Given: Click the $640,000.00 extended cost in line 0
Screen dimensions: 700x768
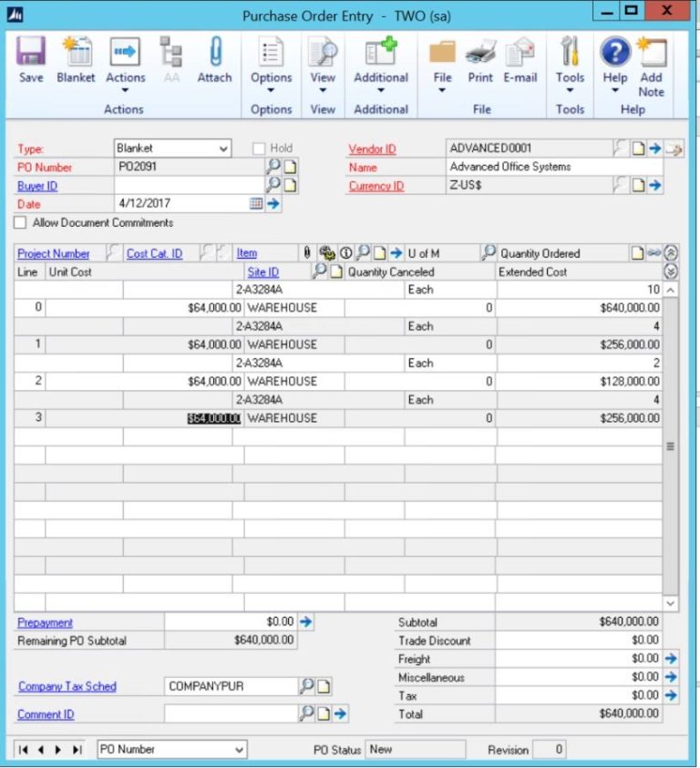Looking at the screenshot, I should (630, 308).
